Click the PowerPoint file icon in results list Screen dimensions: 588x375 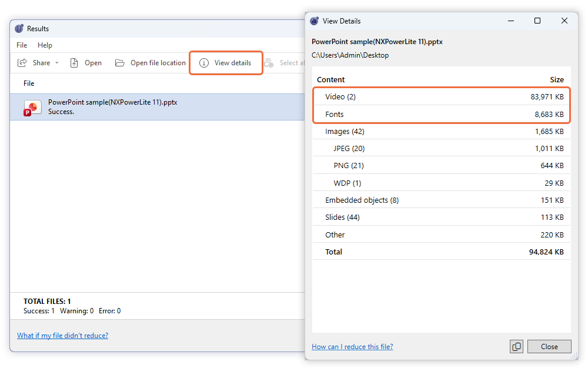tap(32, 108)
